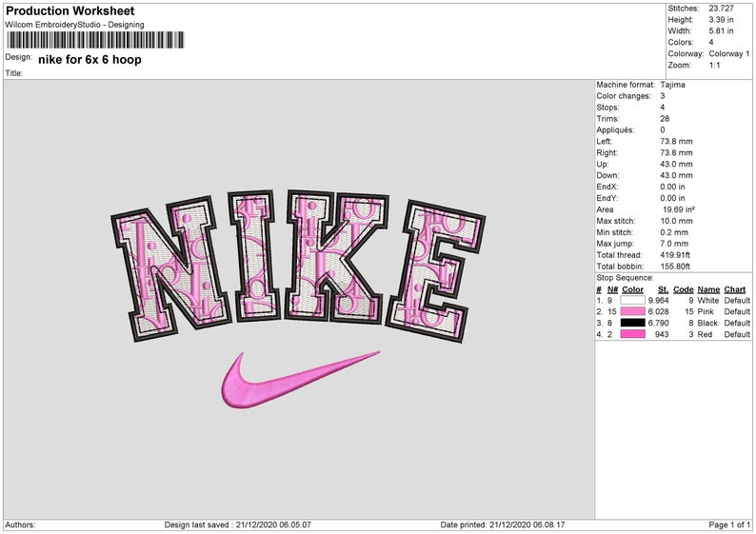Screen dimensions: 756x534
Task: Click the Min stitch value 0.2 mm
Action: click(x=674, y=232)
